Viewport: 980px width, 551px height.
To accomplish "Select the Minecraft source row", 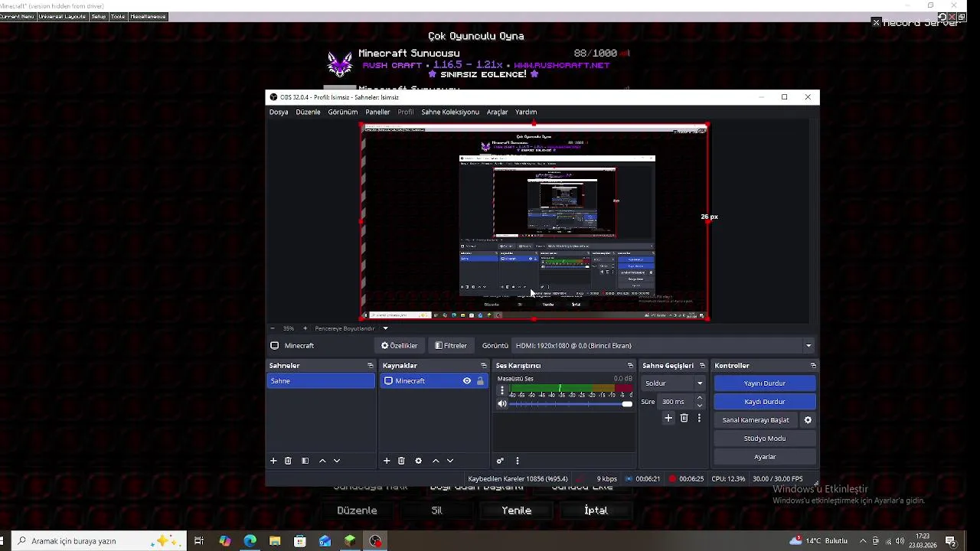I will coord(434,381).
